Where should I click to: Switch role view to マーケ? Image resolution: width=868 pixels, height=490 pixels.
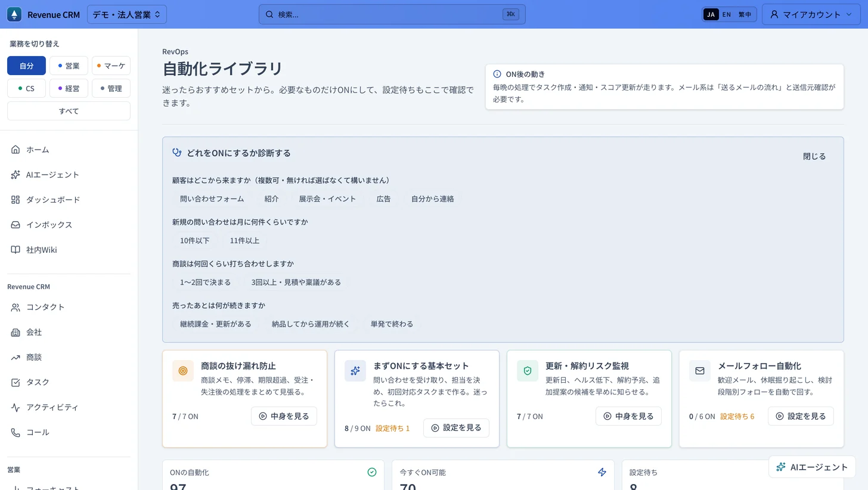[x=111, y=66]
